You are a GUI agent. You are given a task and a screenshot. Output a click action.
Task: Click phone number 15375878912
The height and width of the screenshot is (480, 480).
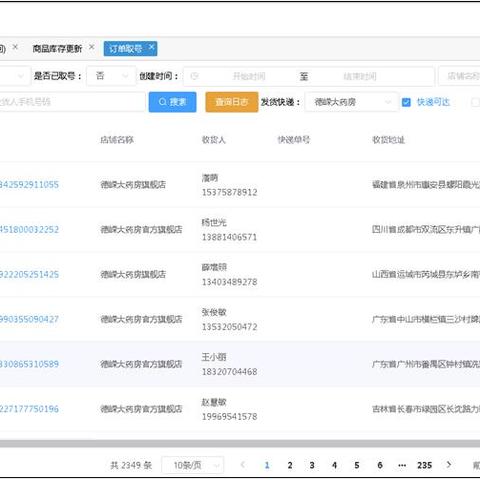click(x=229, y=192)
